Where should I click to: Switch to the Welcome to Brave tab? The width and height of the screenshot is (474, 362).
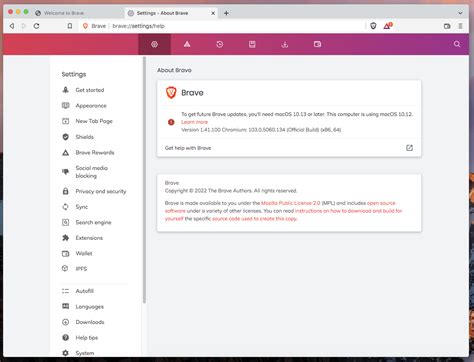tap(64, 13)
